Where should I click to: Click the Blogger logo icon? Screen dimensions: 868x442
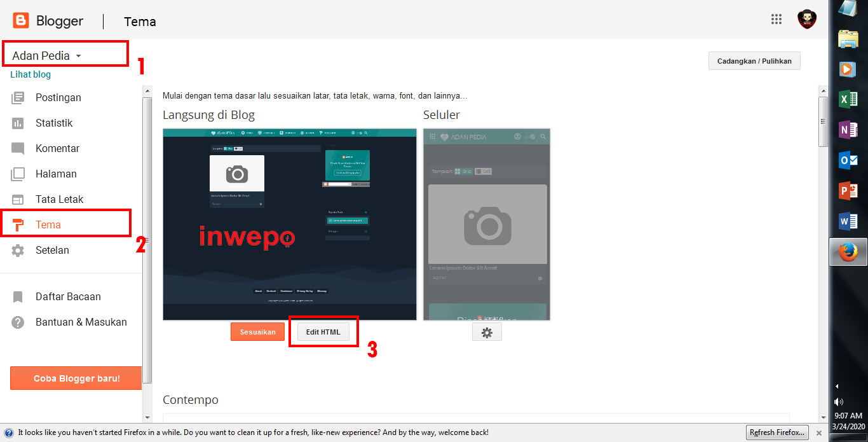tap(21, 21)
